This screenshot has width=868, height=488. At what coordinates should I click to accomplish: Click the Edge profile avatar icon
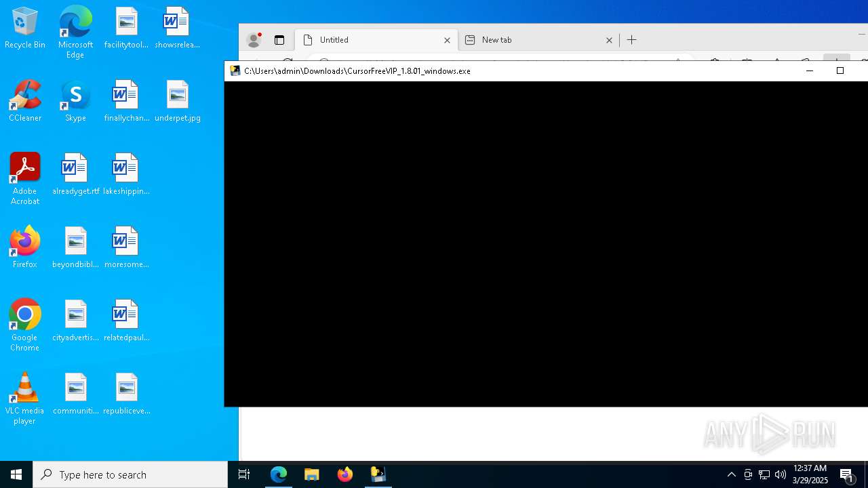pos(254,40)
